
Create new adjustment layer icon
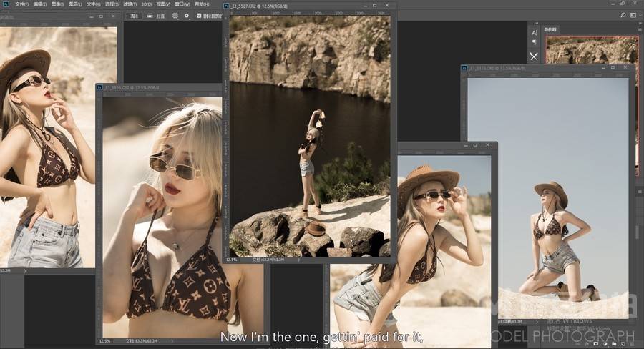[x=605, y=343]
